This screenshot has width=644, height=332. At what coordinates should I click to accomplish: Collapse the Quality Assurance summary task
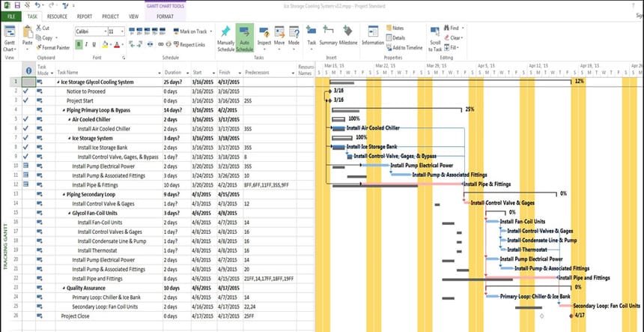coord(63,288)
